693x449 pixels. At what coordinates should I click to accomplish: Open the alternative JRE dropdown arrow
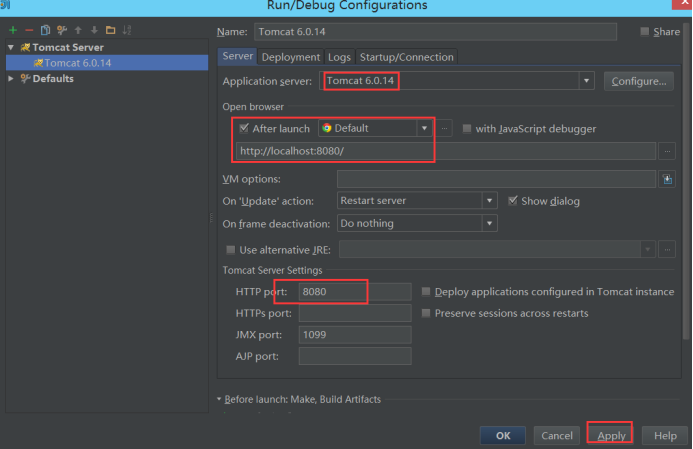coord(647,250)
